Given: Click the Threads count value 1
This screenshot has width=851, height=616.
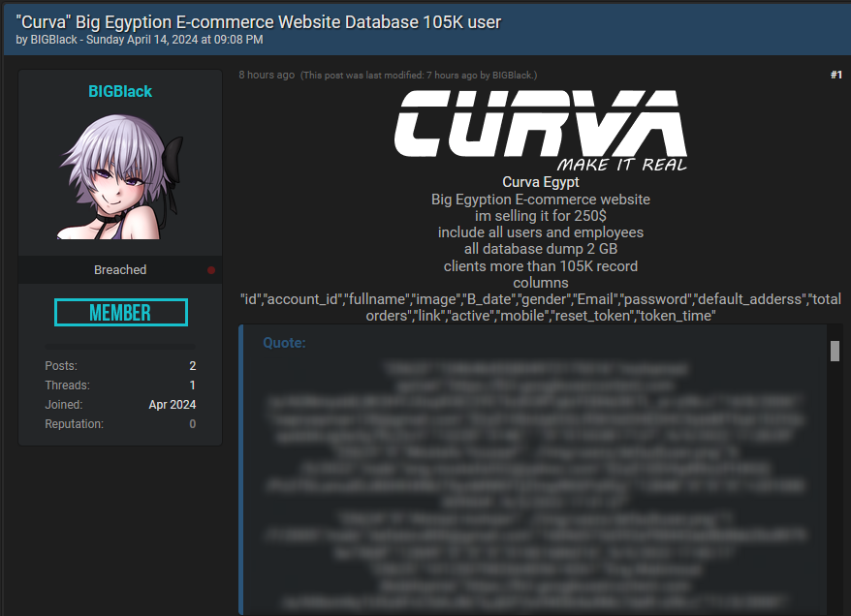Looking at the screenshot, I should [193, 385].
